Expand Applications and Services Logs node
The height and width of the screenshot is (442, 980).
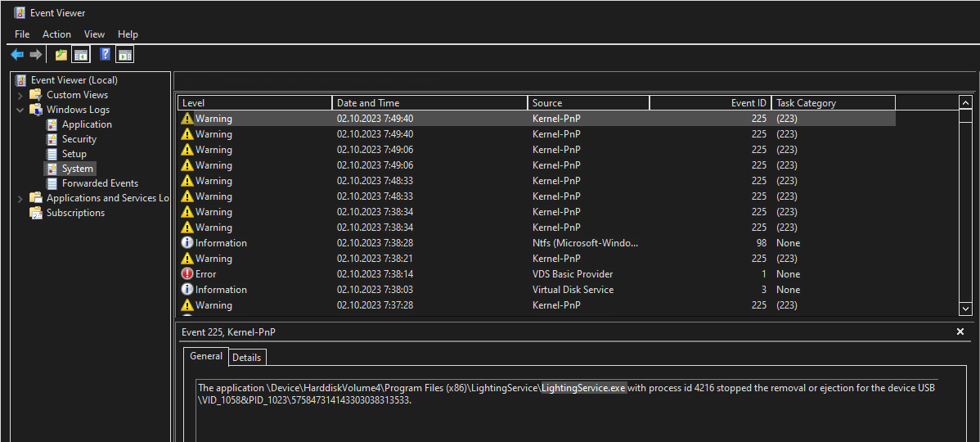[x=20, y=198]
